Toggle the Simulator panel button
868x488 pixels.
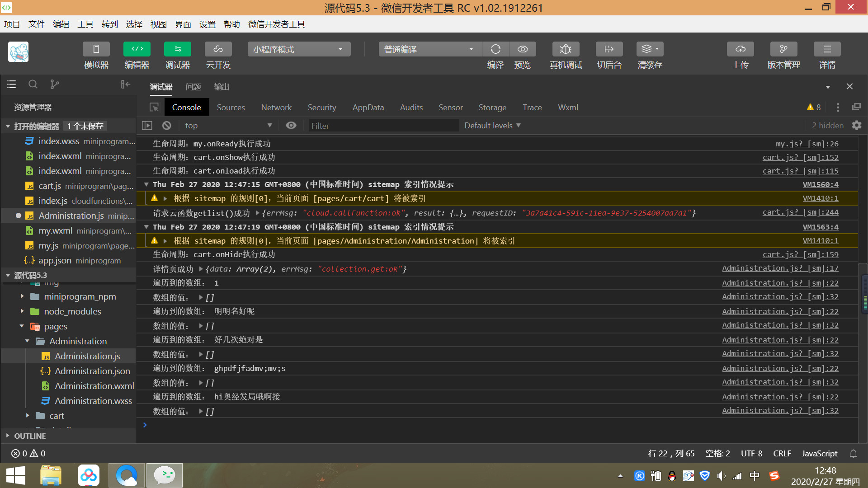pos(96,49)
